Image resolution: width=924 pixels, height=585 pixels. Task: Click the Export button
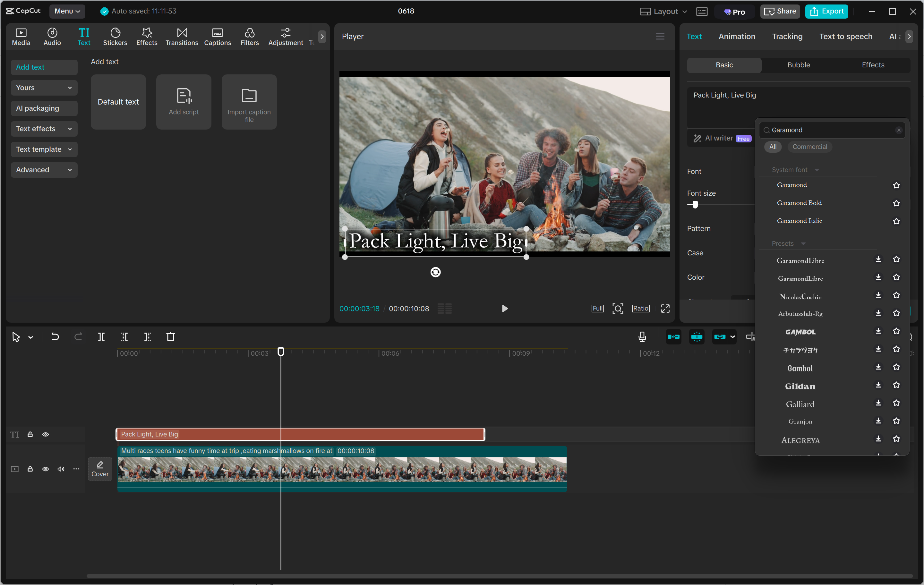[x=826, y=11]
